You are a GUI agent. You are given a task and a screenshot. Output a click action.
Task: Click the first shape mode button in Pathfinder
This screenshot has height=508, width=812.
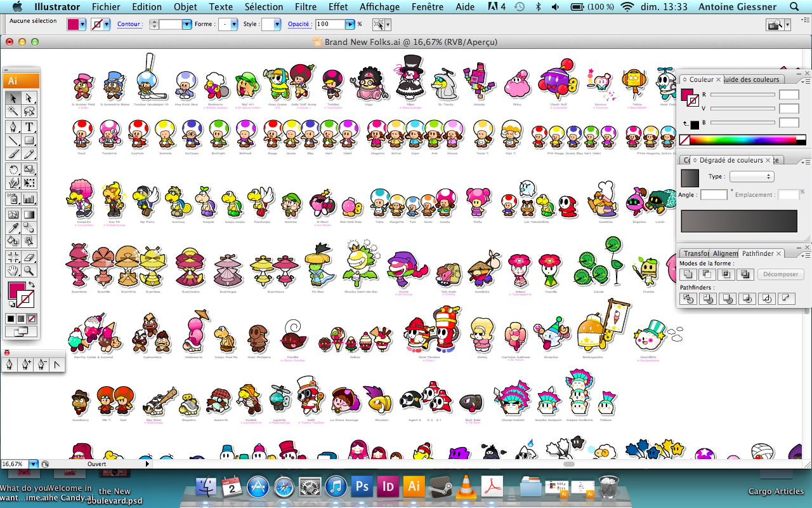click(687, 274)
